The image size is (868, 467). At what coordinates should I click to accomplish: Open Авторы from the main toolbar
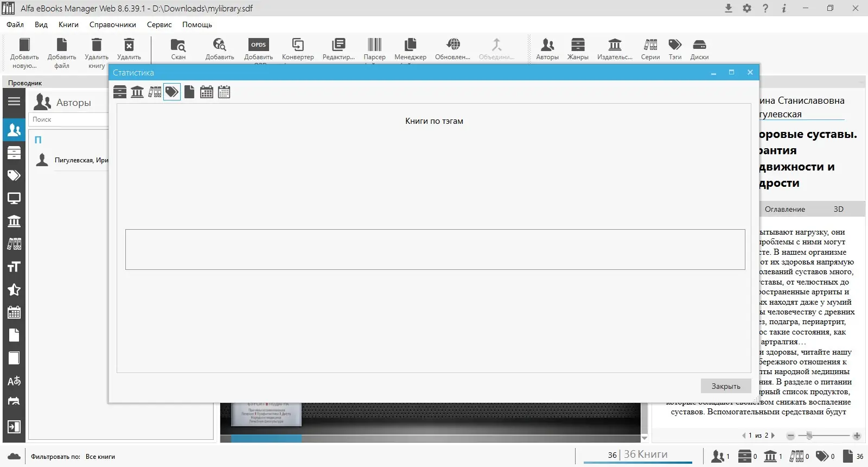pos(547,49)
